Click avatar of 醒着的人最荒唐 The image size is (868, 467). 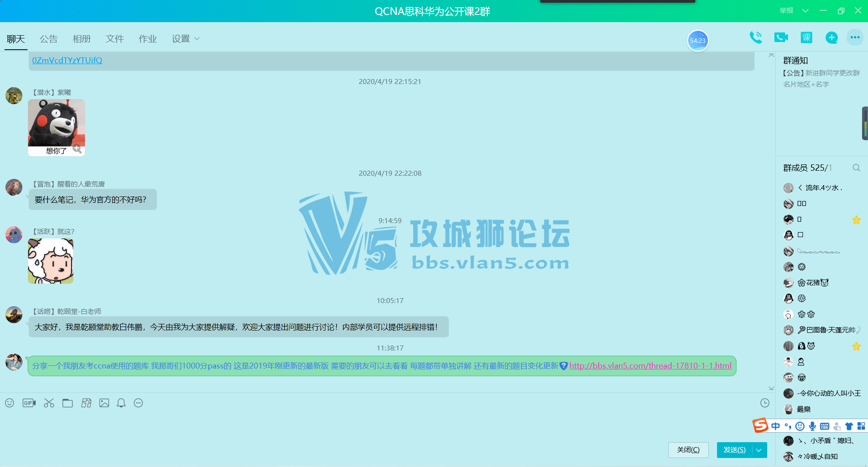point(14,187)
